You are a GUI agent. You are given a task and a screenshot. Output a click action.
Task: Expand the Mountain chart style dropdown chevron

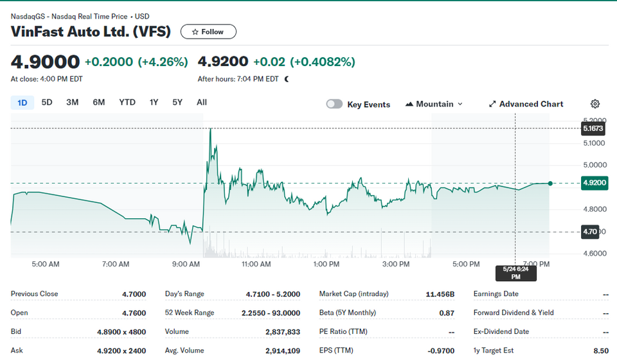coord(460,104)
